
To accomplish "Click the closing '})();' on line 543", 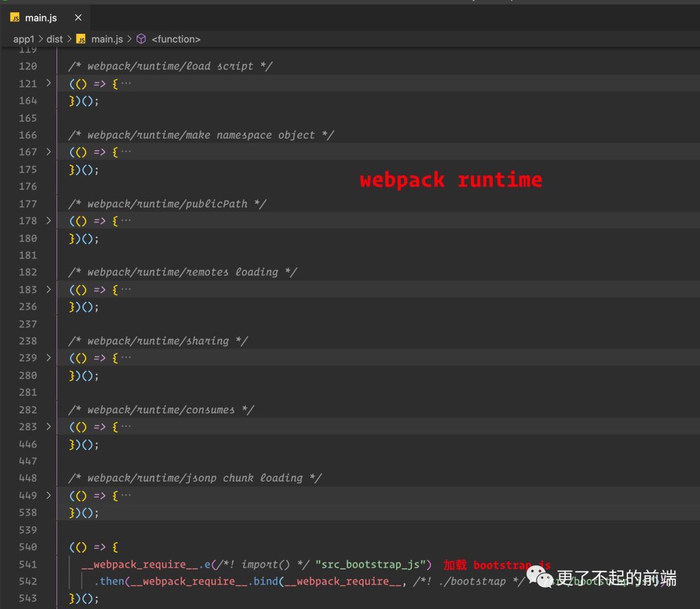I will [84, 598].
